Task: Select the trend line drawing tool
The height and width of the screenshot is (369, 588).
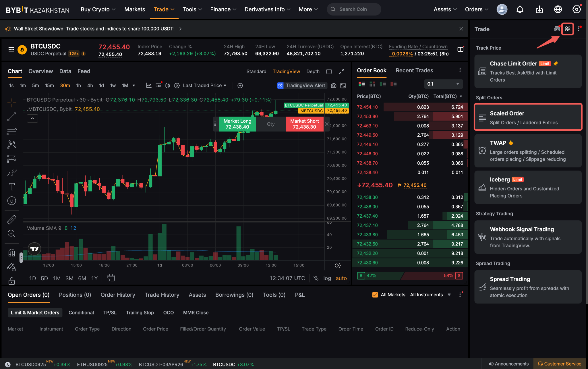Action: click(11, 117)
